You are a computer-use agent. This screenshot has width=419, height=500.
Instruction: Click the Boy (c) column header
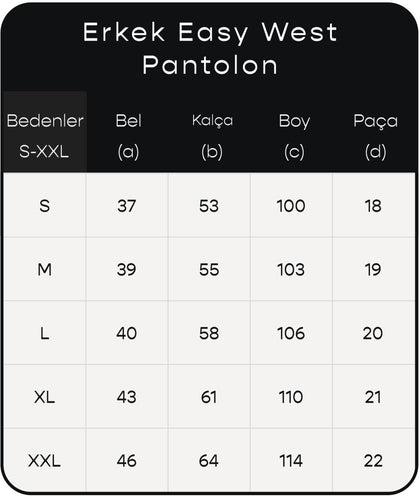[x=294, y=137]
